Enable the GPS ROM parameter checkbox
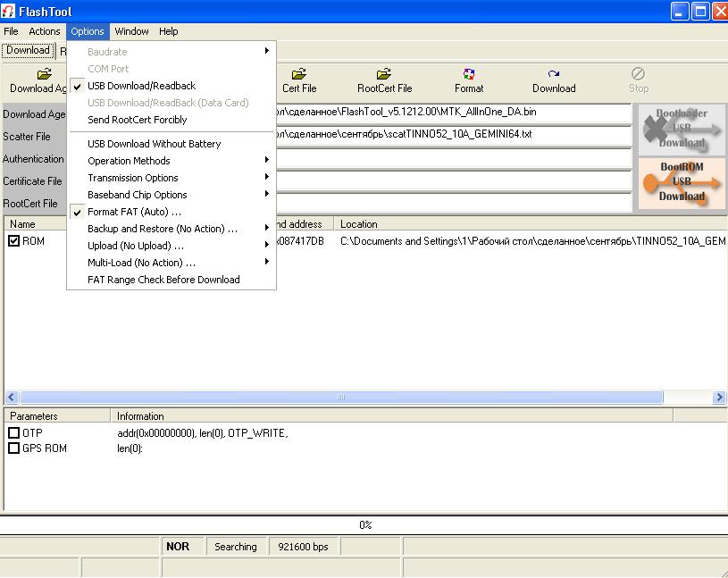Screen dimensions: 728x578 14,448
